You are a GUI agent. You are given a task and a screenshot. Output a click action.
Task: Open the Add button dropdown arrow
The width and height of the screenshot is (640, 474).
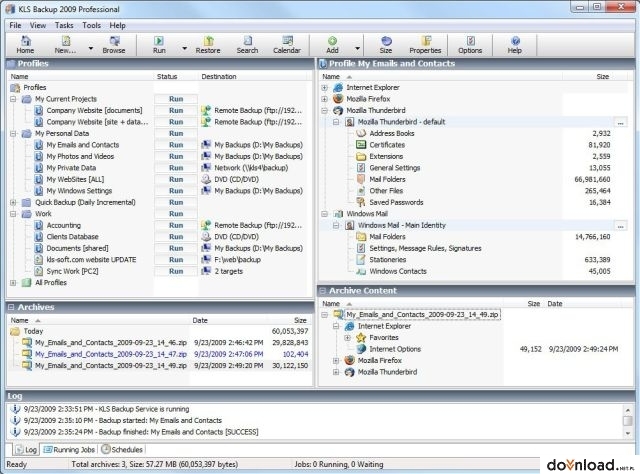click(x=358, y=49)
